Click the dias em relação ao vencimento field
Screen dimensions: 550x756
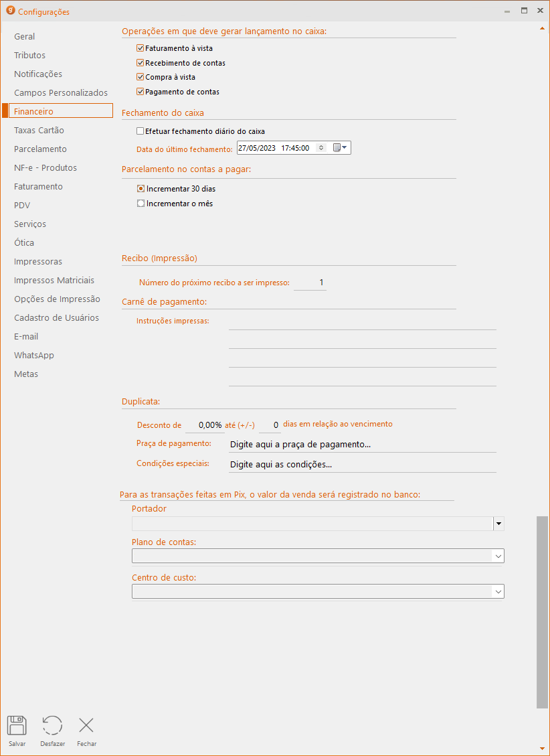[x=270, y=425]
